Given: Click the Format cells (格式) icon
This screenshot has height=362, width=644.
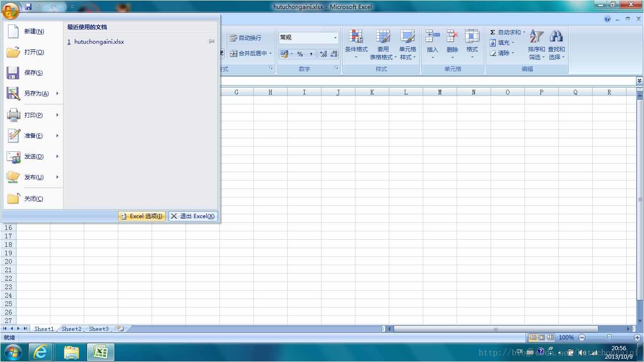Looking at the screenshot, I should point(472,36).
